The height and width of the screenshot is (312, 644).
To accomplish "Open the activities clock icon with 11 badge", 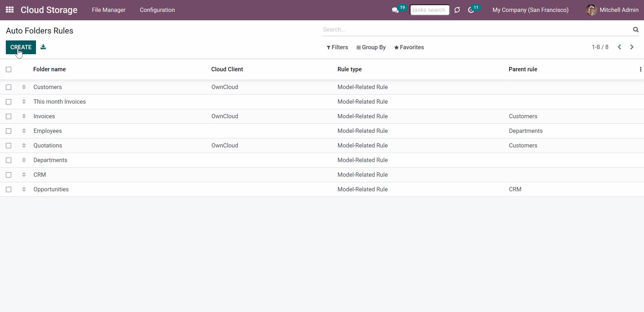I will (471, 10).
